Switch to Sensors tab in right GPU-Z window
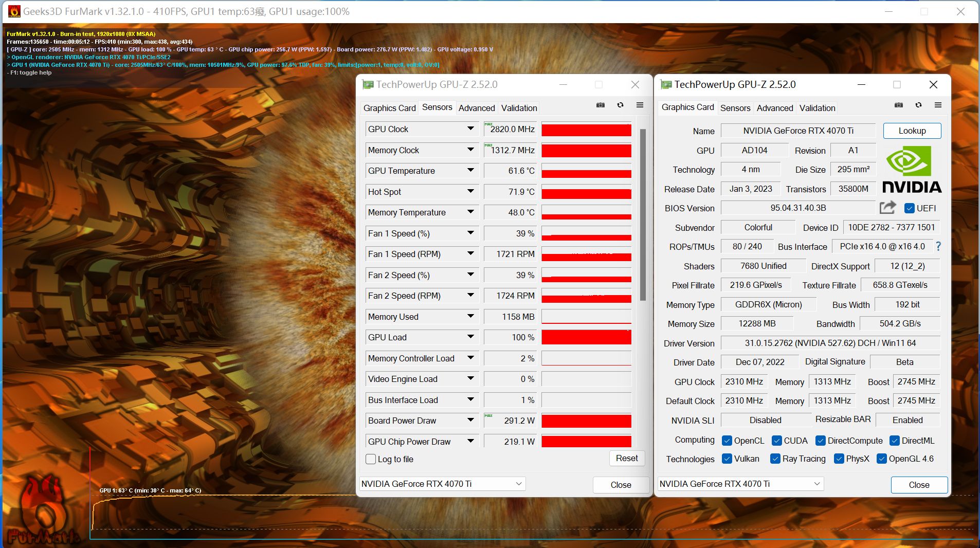Viewport: 980px width, 548px height. 735,108
